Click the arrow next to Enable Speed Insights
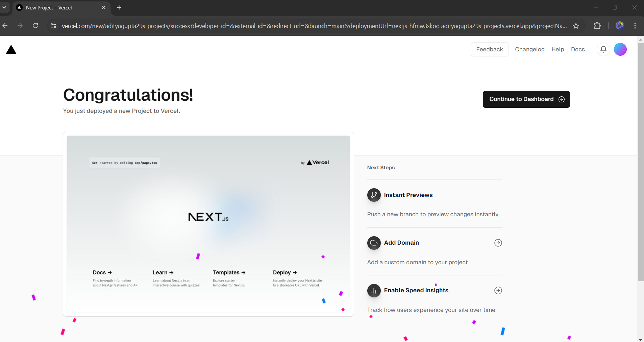The height and width of the screenshot is (342, 644). (498, 290)
